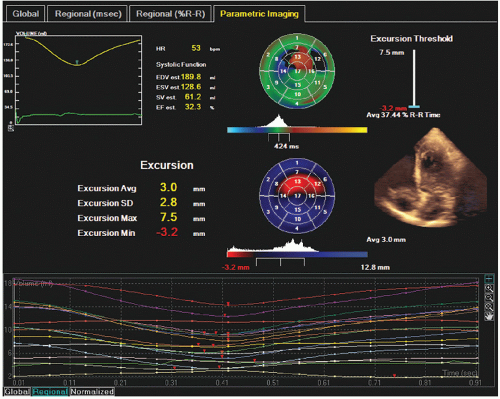Image resolution: width=500 pixels, height=399 pixels.
Task: Select the Parametric Imaging tab
Action: pyautogui.click(x=259, y=14)
